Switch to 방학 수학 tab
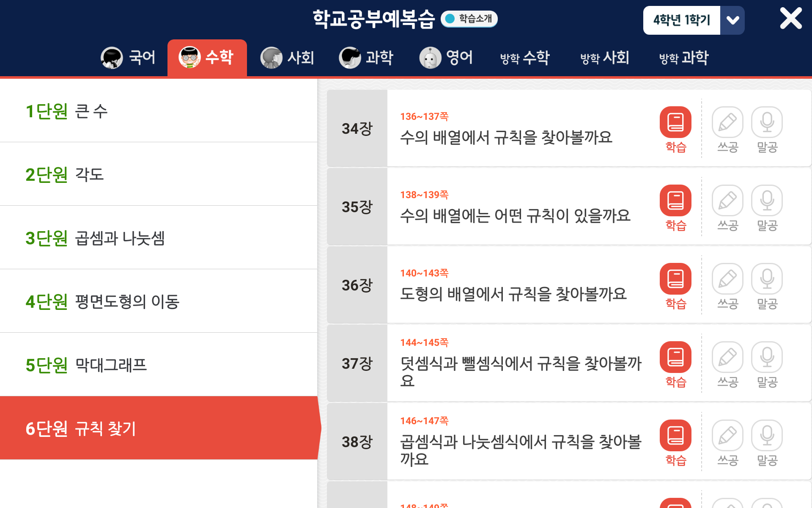812x508 pixels. click(x=524, y=58)
